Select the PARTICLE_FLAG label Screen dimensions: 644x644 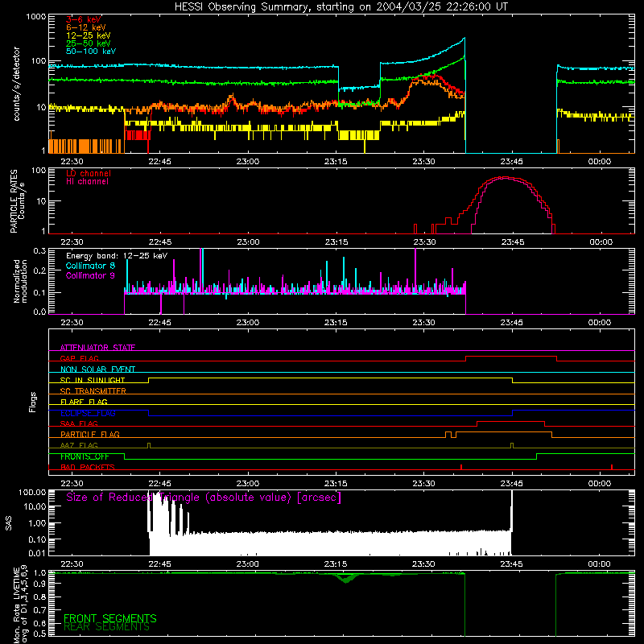[x=90, y=434]
